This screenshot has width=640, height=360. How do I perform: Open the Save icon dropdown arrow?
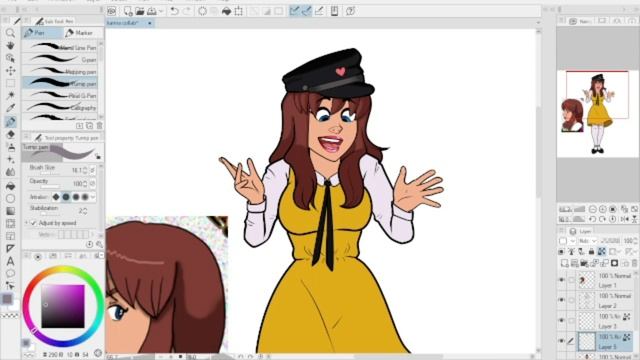pyautogui.click(x=160, y=11)
